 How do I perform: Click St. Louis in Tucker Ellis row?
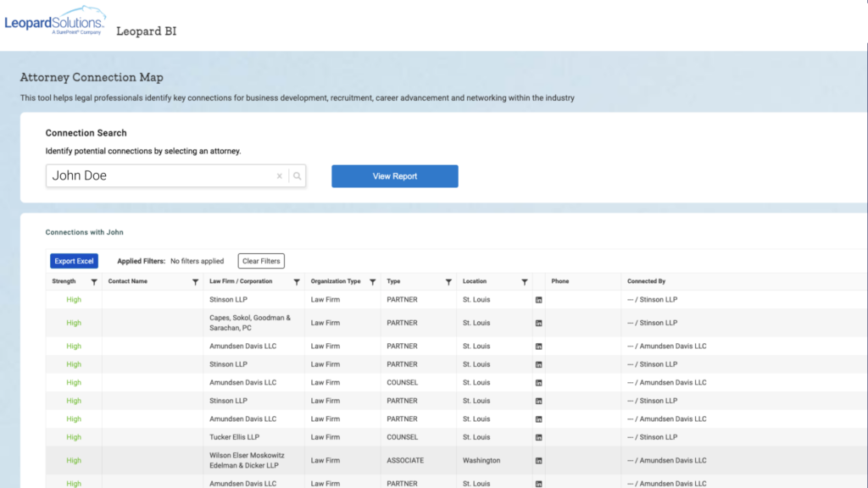point(476,437)
